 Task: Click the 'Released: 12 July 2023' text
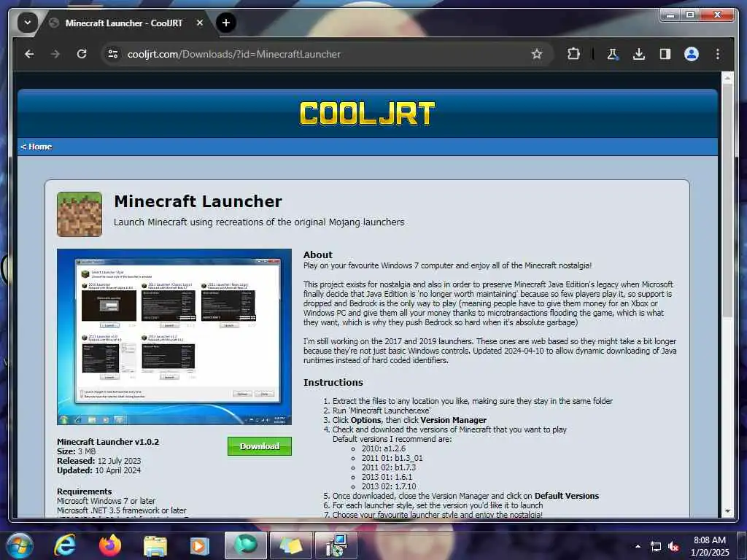click(x=99, y=461)
